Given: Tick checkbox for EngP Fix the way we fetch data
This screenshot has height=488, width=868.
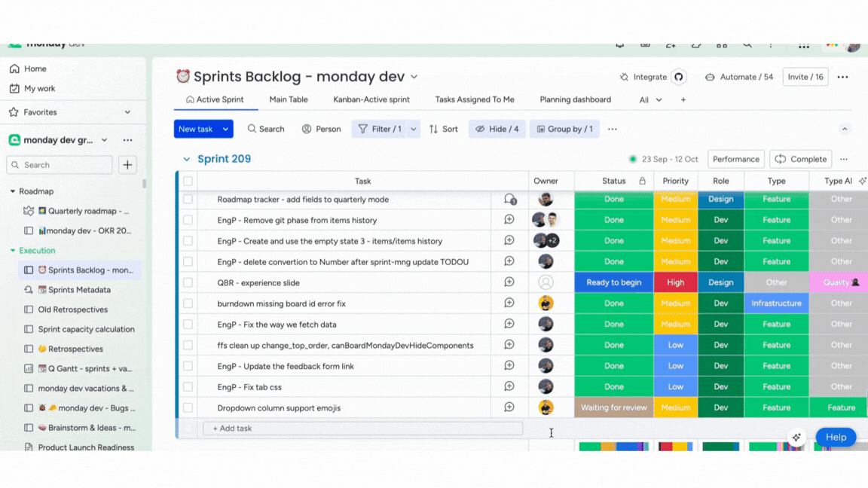Looking at the screenshot, I should (x=188, y=325).
